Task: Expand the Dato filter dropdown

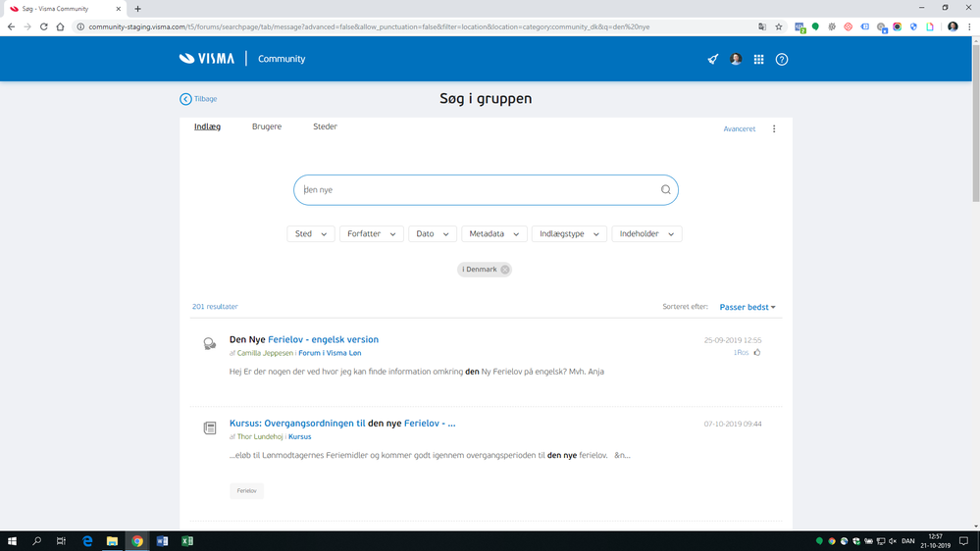Action: (433, 233)
